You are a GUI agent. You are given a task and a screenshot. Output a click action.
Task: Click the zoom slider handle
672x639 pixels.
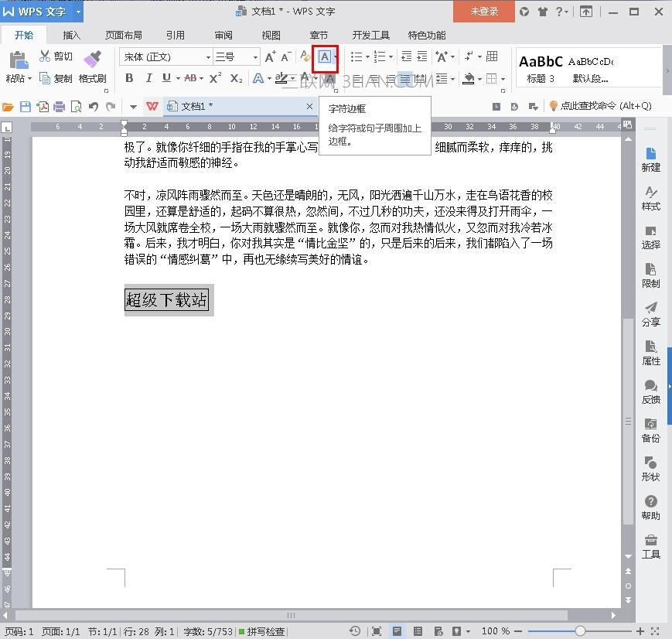coord(580,631)
